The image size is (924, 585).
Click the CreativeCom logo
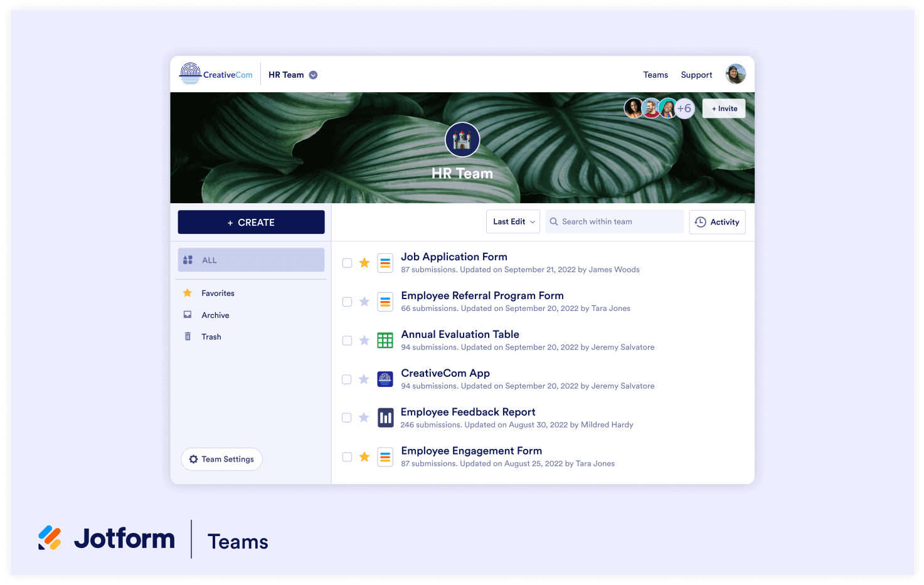pyautogui.click(x=216, y=74)
